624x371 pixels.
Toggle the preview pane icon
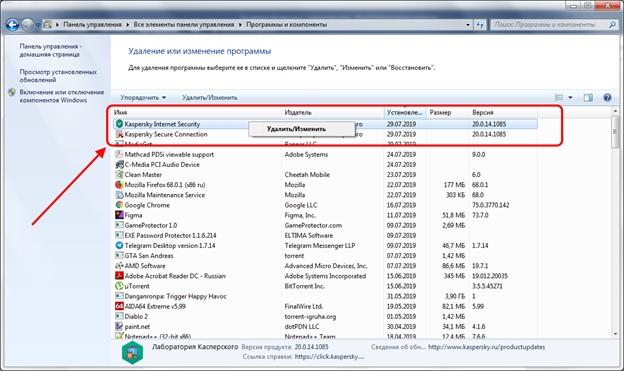[588, 98]
